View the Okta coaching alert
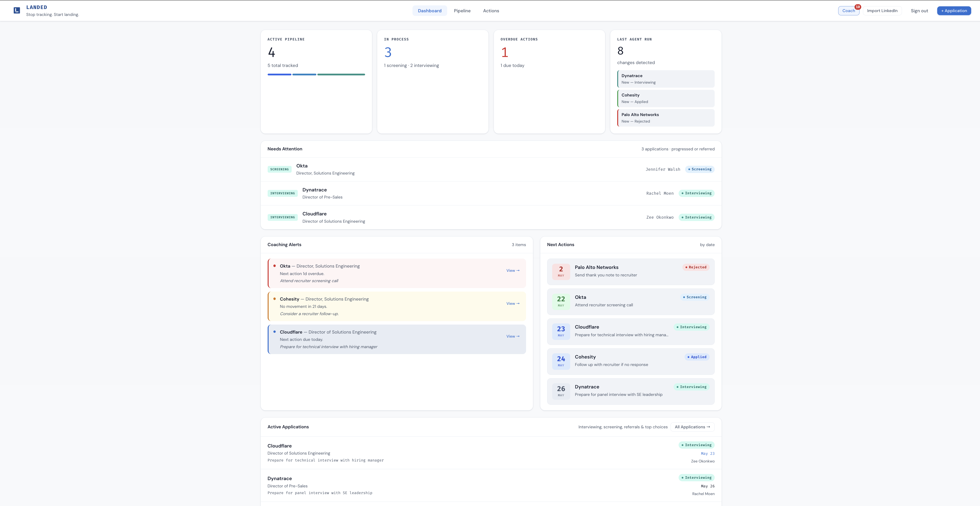980x506 pixels. click(x=512, y=270)
